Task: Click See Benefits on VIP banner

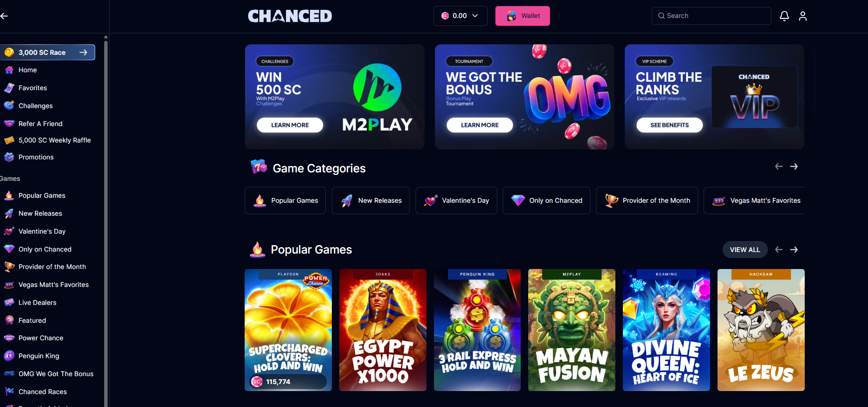Action: point(669,125)
